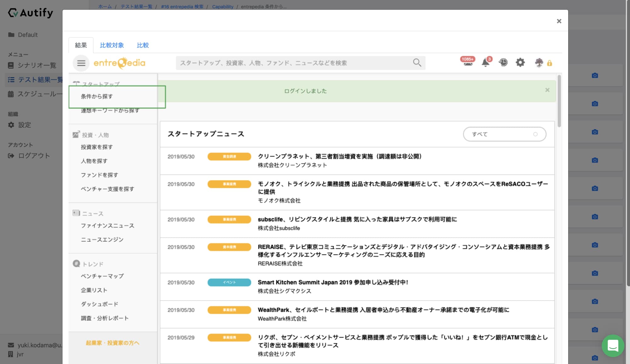
Task: Open ファイナンスニュース in sidebar
Action: [x=107, y=226]
